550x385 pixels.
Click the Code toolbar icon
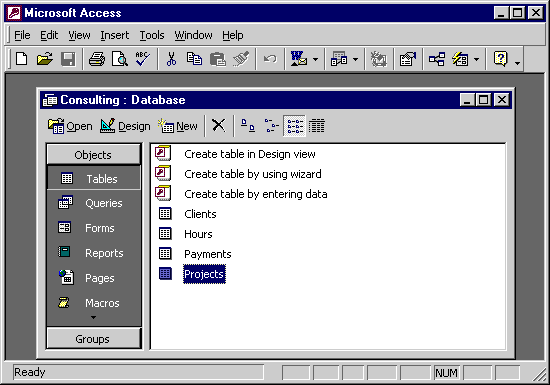[379, 59]
